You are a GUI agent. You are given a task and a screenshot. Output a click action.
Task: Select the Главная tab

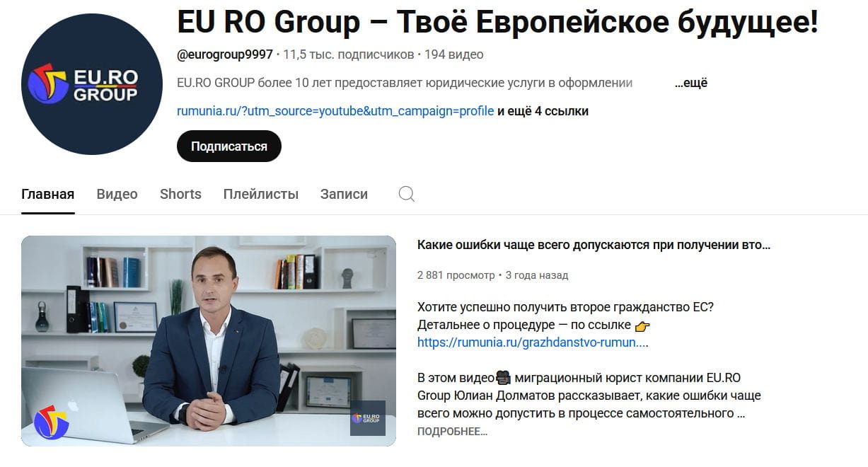click(48, 194)
